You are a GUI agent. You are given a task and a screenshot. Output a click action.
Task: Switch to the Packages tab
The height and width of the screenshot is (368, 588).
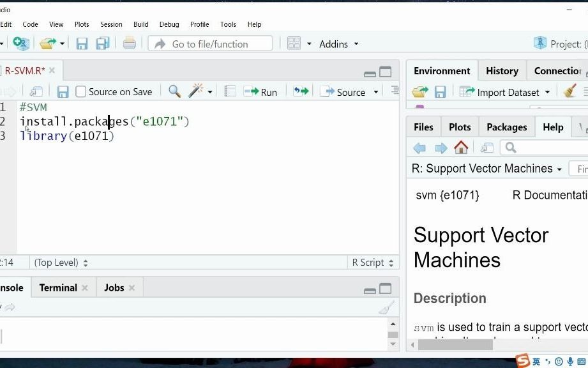[506, 127]
